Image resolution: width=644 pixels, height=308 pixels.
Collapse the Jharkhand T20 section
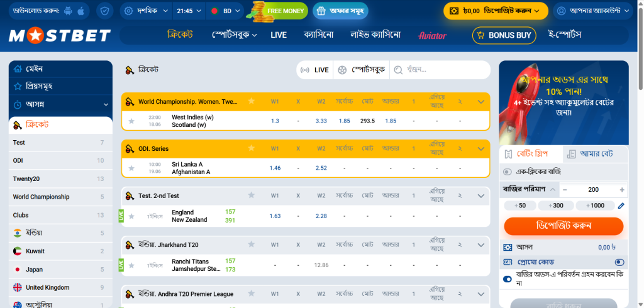(x=481, y=245)
